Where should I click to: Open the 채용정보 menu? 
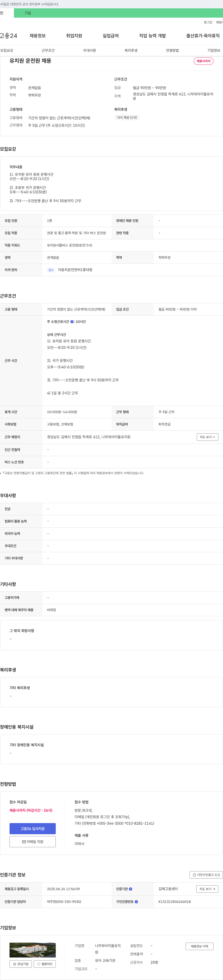click(38, 36)
